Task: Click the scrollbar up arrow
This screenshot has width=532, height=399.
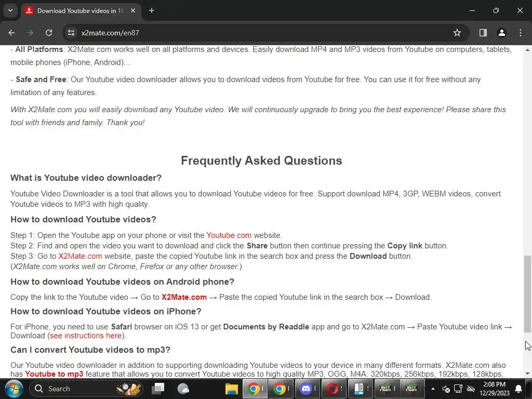Action: (x=527, y=50)
